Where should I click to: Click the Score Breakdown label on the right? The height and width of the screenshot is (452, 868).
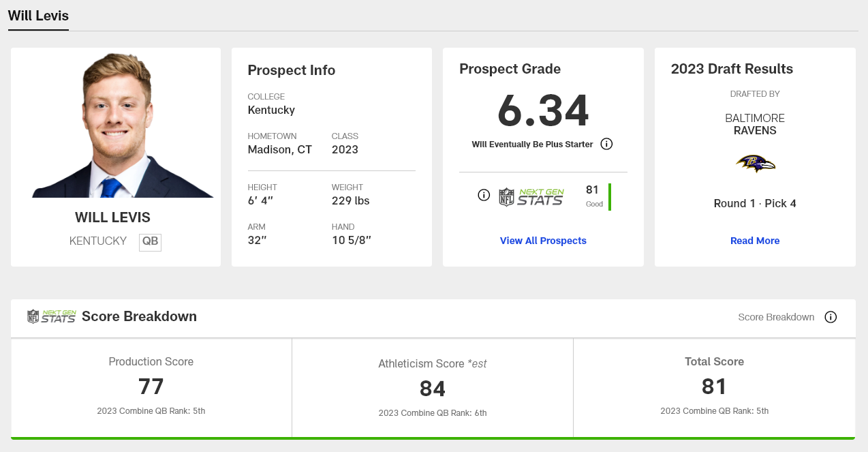pyautogui.click(x=776, y=317)
